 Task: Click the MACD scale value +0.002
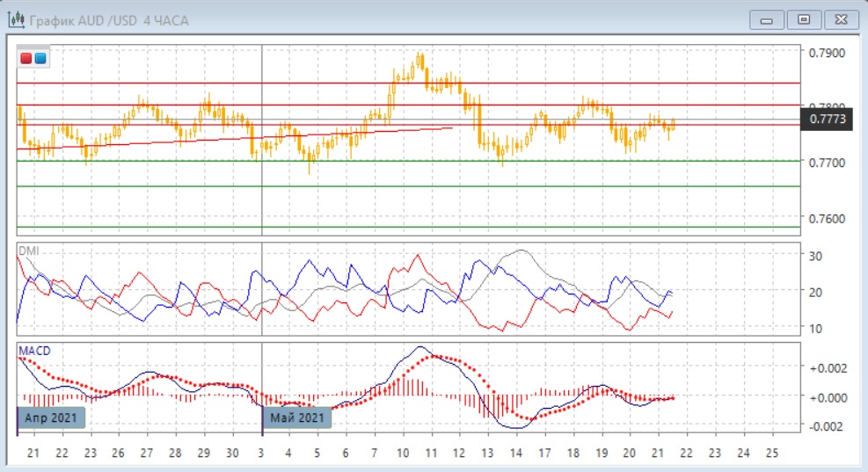point(828,368)
